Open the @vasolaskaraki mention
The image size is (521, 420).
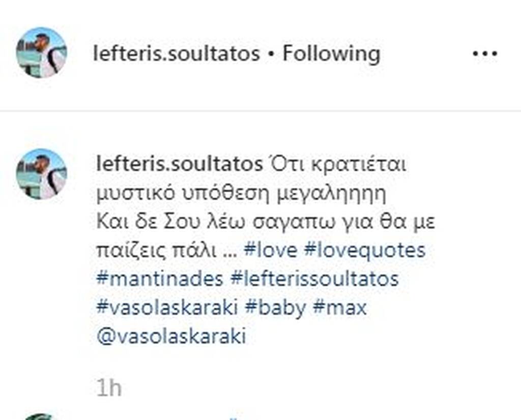171,336
